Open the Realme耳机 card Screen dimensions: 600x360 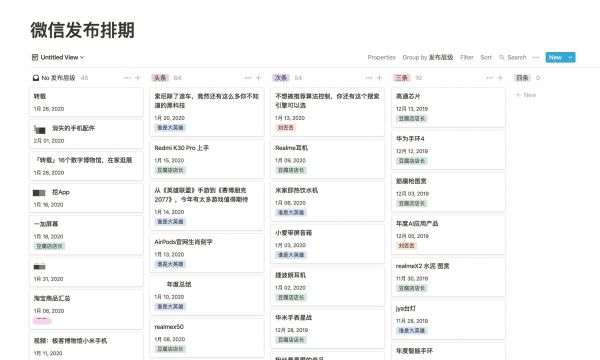[328, 159]
